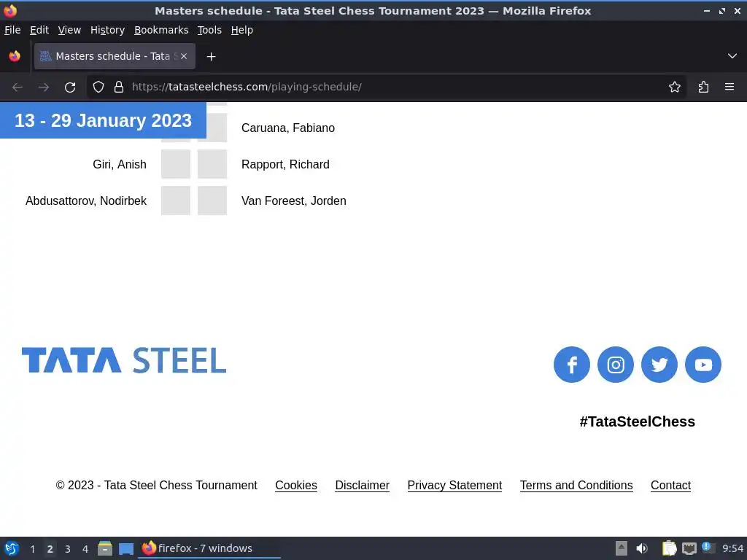Open the network tray icon
This screenshot has width=747, height=560.
click(x=689, y=548)
